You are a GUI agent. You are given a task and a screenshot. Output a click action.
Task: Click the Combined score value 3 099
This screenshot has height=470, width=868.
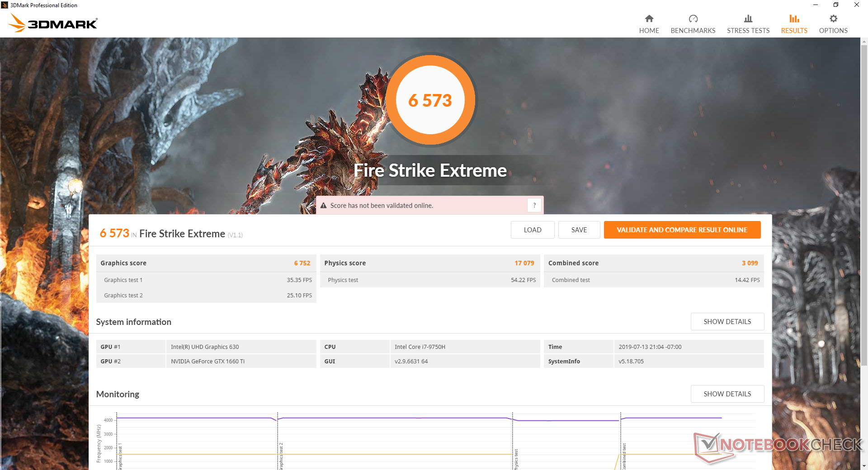[x=750, y=263]
